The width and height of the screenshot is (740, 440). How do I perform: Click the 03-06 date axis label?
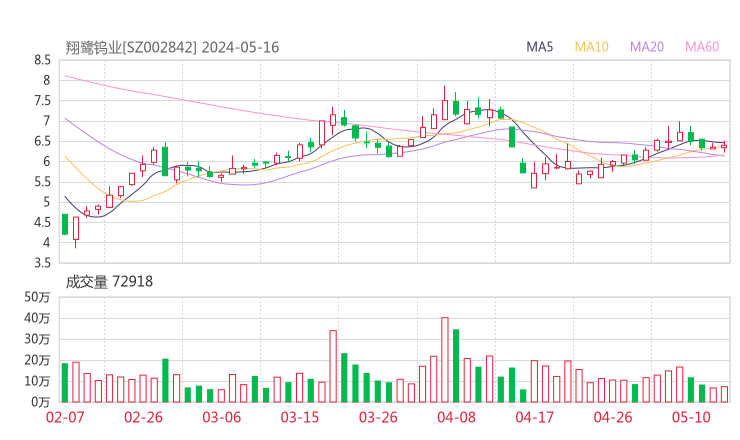click(x=221, y=417)
